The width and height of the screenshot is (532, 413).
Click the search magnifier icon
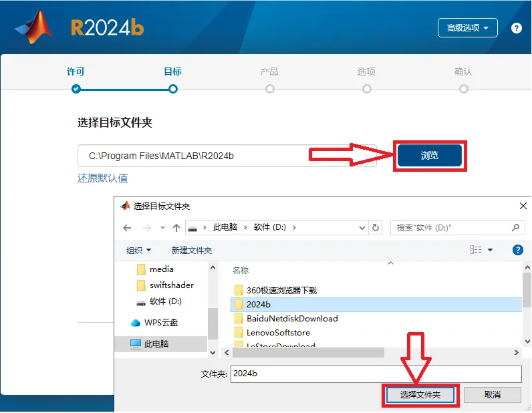click(x=516, y=227)
